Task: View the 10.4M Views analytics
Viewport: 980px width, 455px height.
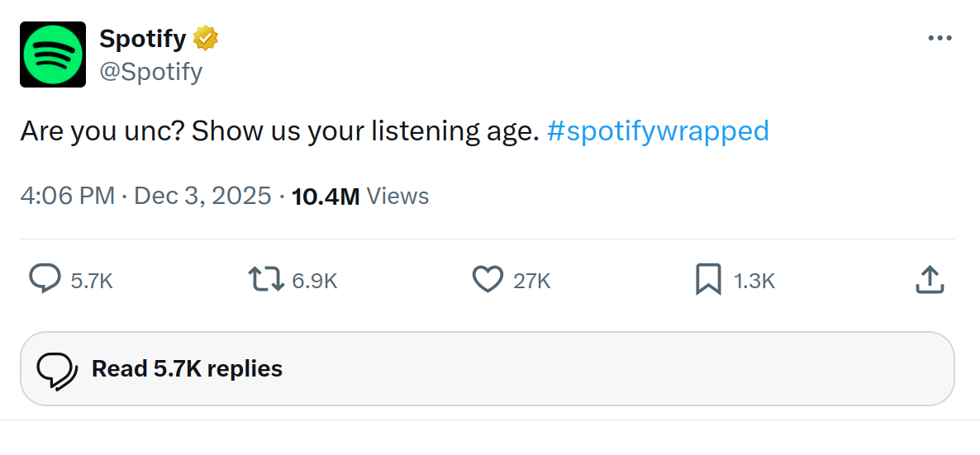Action: [x=360, y=197]
